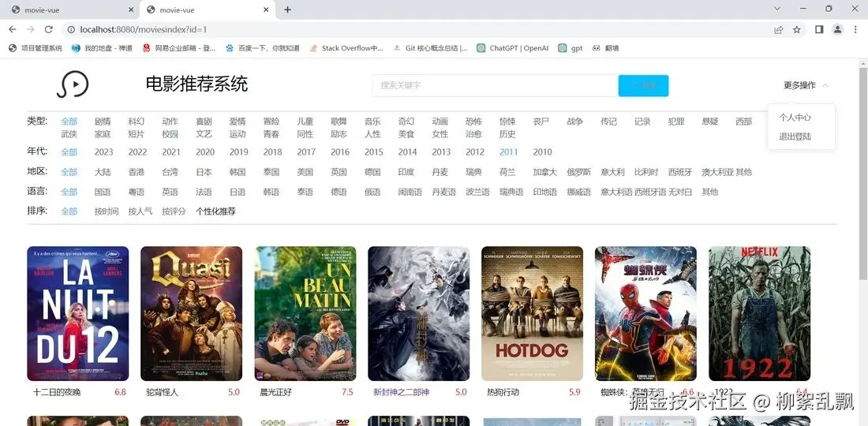Filter type by 悬疑
Image resolution: width=868 pixels, height=426 pixels.
[x=709, y=121]
